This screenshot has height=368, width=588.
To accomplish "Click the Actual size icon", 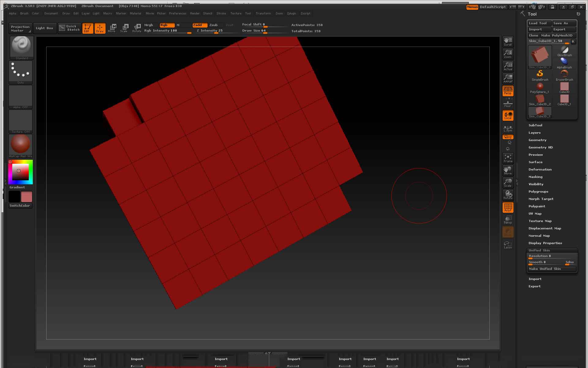I will tap(508, 66).
